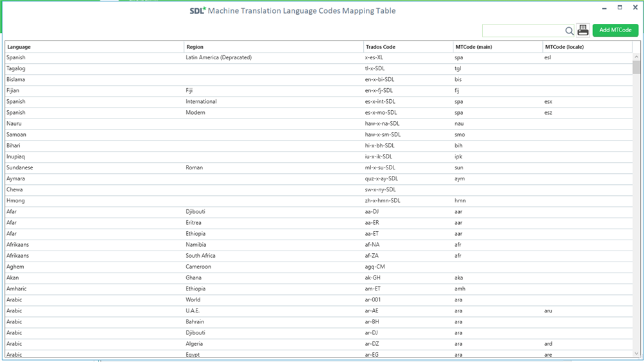Image resolution: width=644 pixels, height=362 pixels.
Task: Close the mapping table window
Action: tap(635, 8)
